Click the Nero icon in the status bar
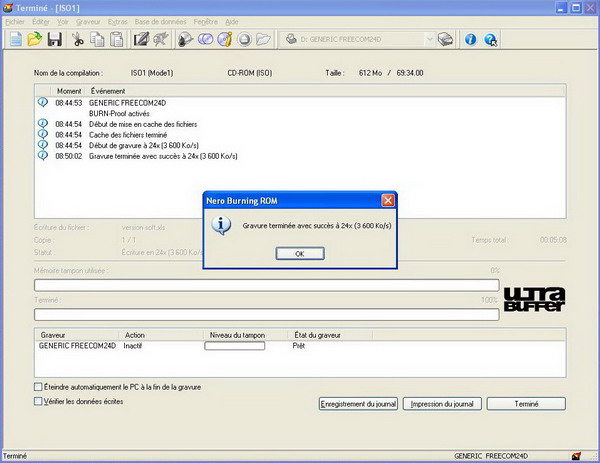600x463 pixels. pyautogui.click(x=576, y=456)
